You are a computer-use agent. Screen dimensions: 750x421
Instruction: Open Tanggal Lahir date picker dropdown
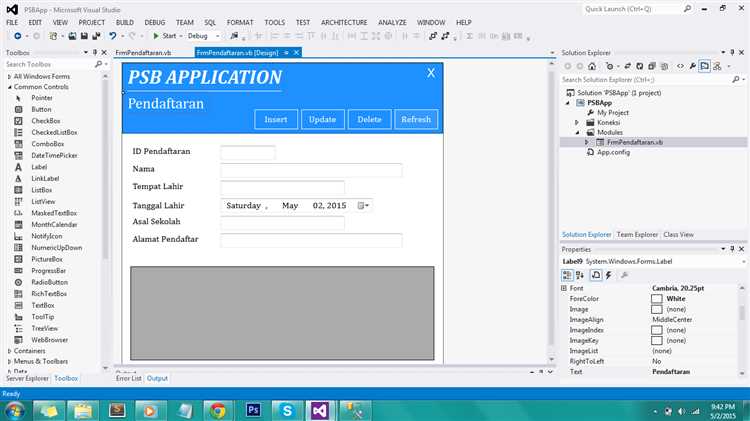pyautogui.click(x=364, y=206)
